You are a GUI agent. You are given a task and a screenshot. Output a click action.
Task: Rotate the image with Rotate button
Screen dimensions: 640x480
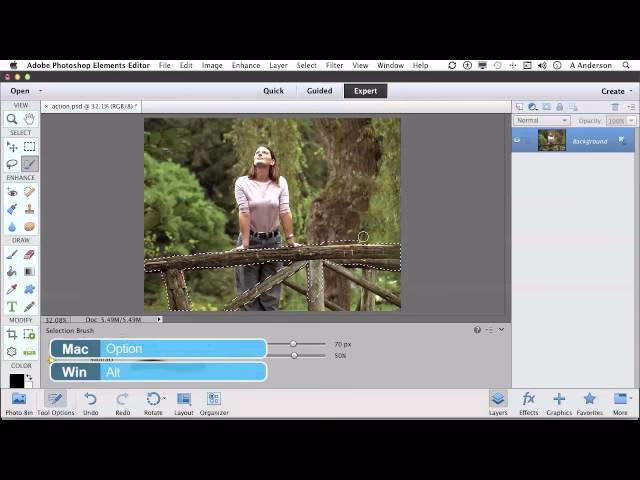coord(153,404)
